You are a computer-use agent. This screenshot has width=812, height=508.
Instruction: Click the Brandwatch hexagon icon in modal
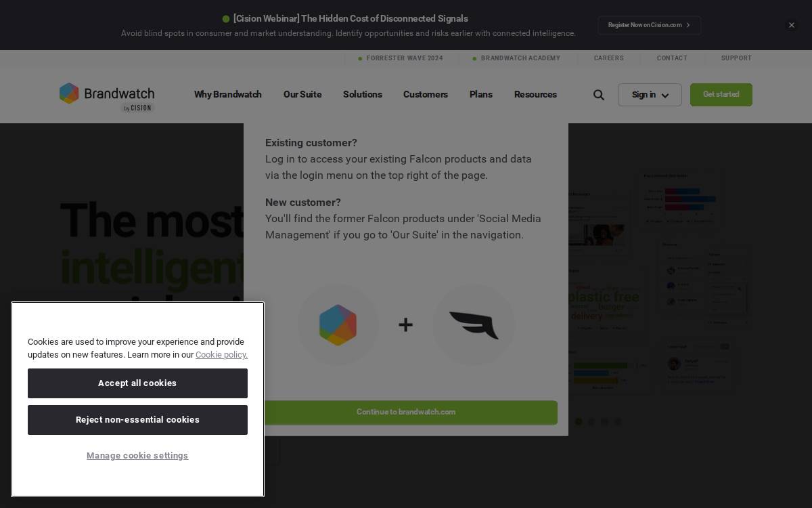point(338,325)
